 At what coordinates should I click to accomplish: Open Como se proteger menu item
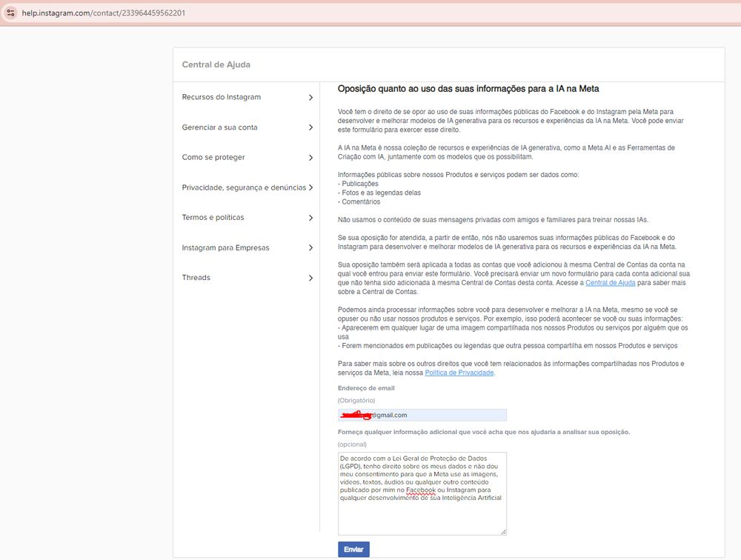213,157
